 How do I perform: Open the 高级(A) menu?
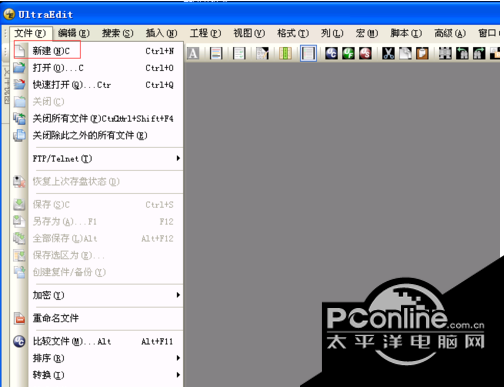click(x=450, y=33)
